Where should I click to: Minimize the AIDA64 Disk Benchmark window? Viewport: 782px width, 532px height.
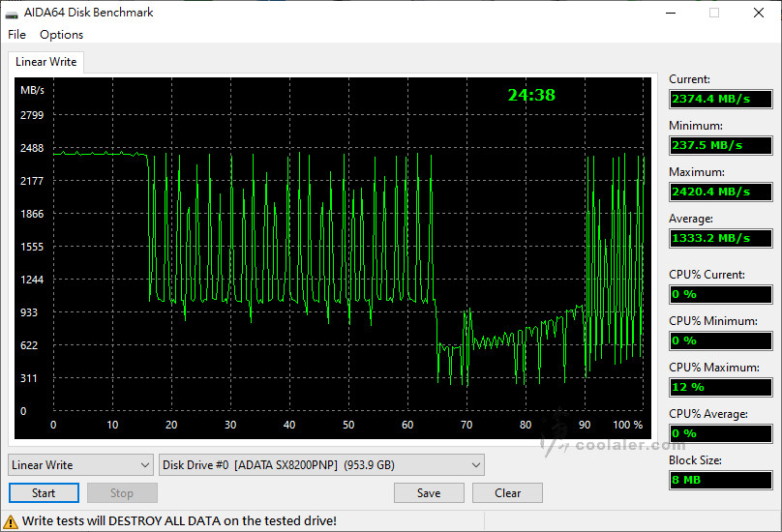(x=670, y=14)
